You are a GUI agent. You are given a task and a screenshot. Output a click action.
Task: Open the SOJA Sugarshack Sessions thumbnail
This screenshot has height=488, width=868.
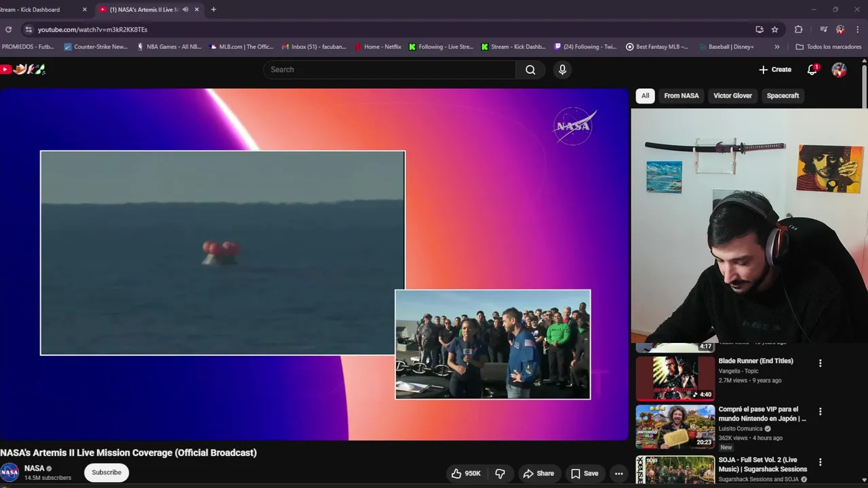coord(675,470)
